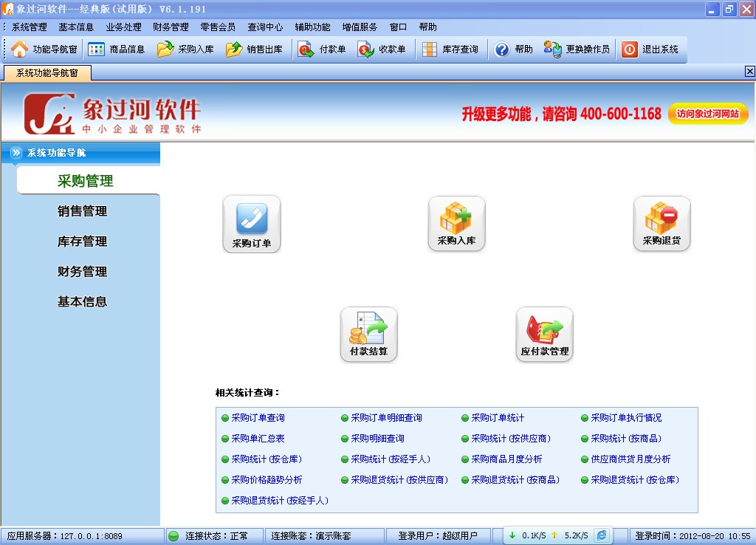756x545 pixels.
Task: Click the 应用服务器 127.0.0.1:8089 status text
Action: click(x=65, y=536)
